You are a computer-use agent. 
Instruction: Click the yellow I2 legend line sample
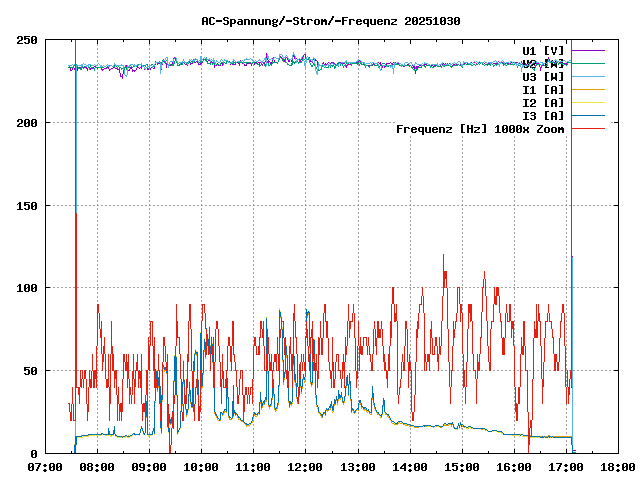[588, 102]
